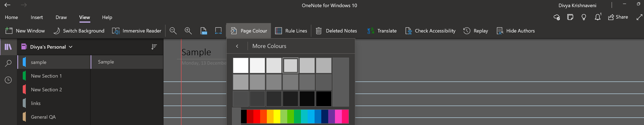
Task: Select the View tab
Action: click(84, 17)
